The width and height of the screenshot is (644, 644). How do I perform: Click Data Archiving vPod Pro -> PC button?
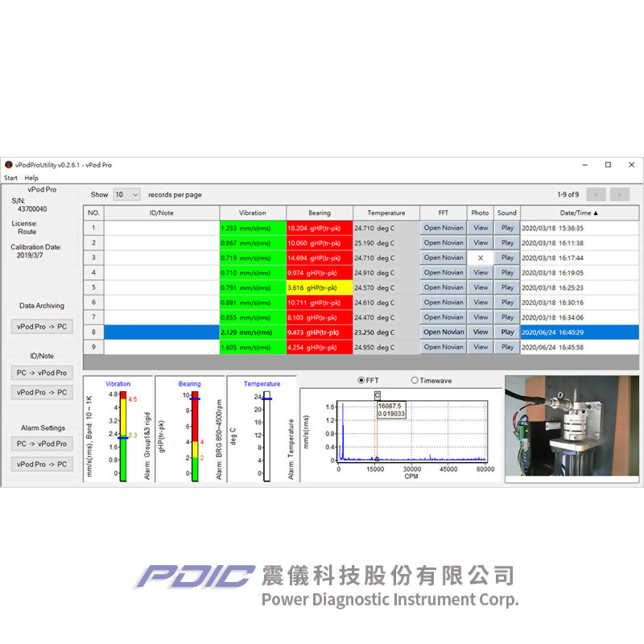coord(40,327)
